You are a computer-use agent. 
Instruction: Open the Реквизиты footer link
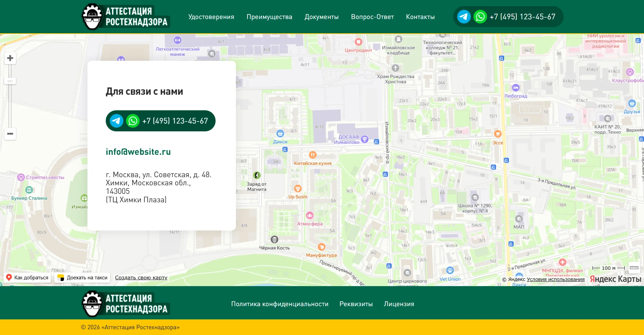[x=356, y=304]
